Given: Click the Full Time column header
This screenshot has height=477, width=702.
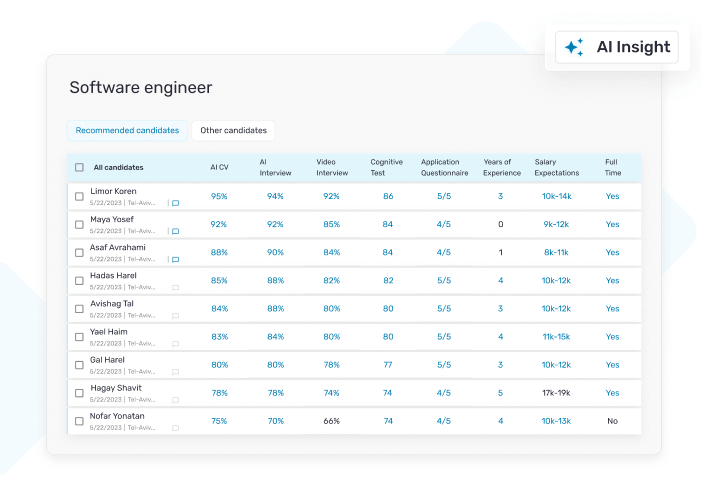Looking at the screenshot, I should pyautogui.click(x=613, y=168).
